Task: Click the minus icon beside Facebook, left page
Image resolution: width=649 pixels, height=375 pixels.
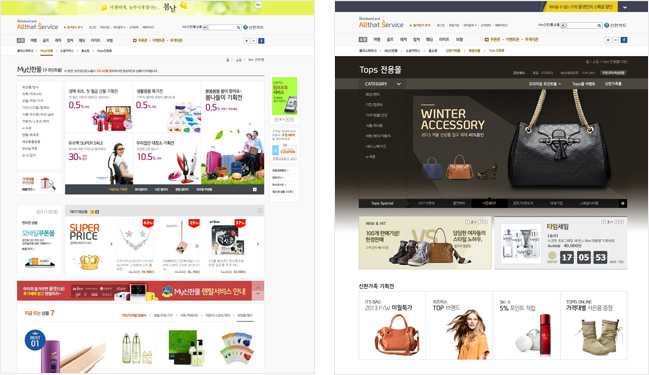Action: coord(254,41)
